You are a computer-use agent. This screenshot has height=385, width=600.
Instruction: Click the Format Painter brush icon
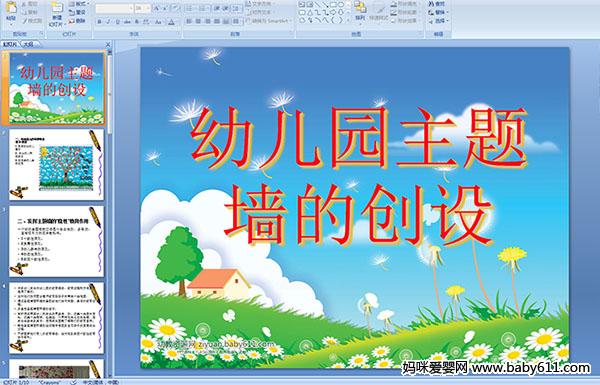pyautogui.click(x=32, y=21)
